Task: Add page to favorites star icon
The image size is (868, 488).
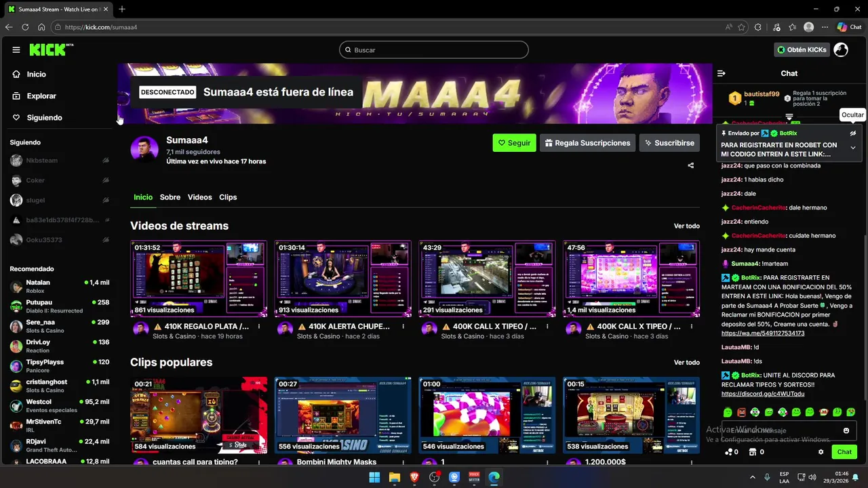Action: coord(741,27)
